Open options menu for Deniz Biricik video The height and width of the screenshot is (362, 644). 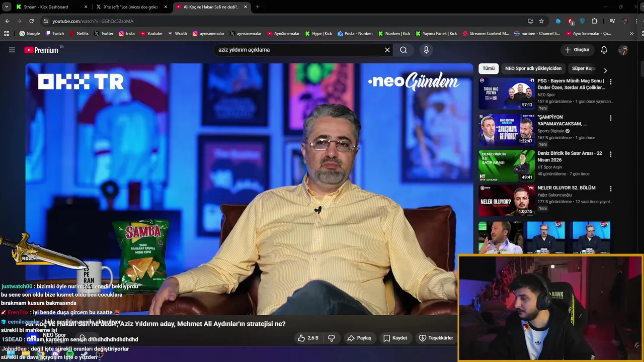click(x=611, y=154)
